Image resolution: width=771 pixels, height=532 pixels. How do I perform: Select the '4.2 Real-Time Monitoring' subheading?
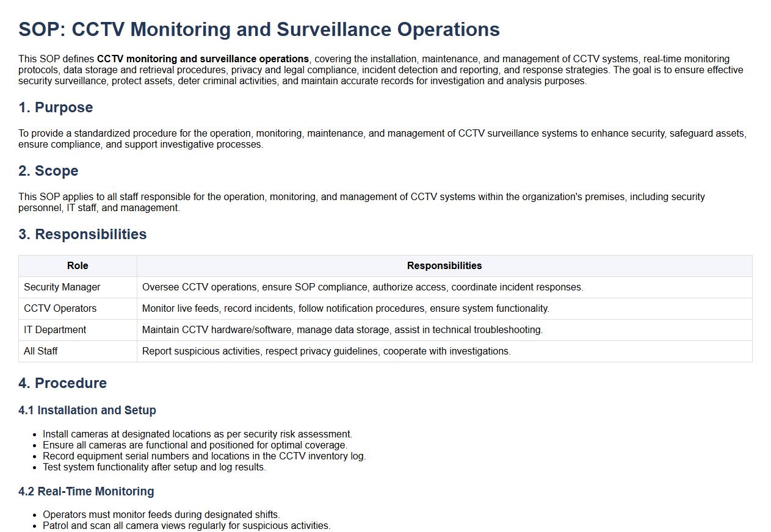pyautogui.click(x=86, y=492)
